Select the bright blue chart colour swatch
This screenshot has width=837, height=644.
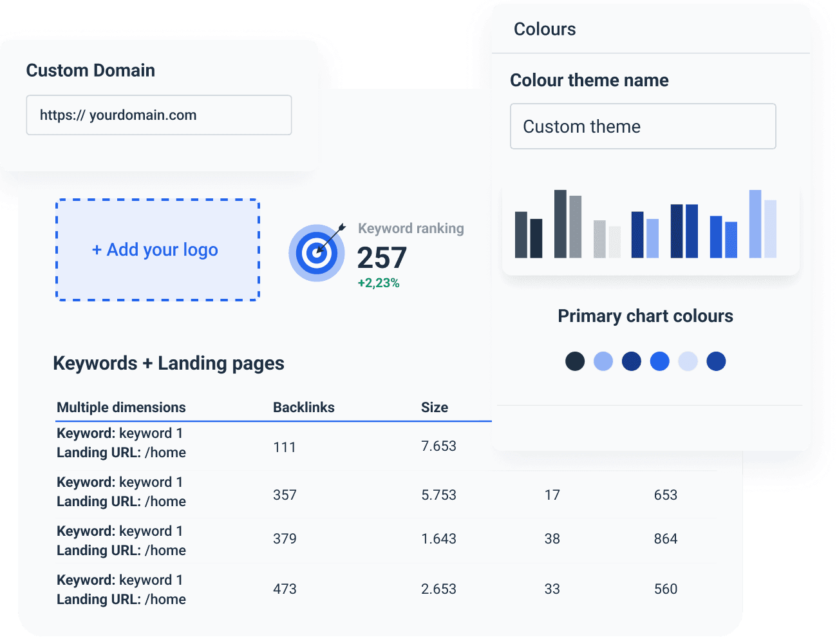(660, 361)
